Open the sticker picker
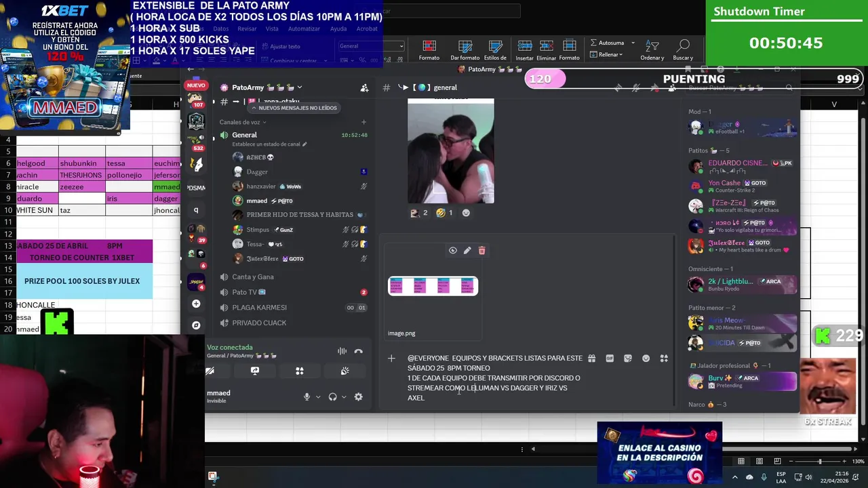The width and height of the screenshot is (868, 488). click(x=628, y=358)
